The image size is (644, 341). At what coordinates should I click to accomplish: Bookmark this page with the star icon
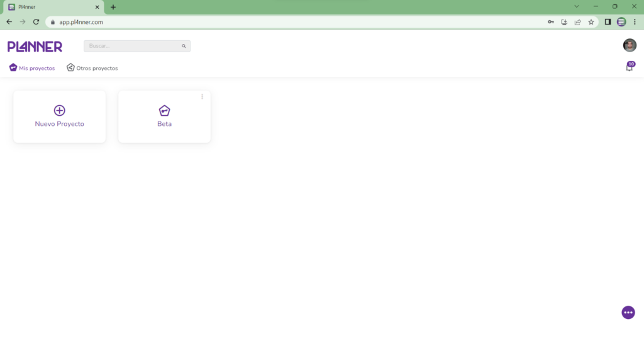tap(591, 22)
